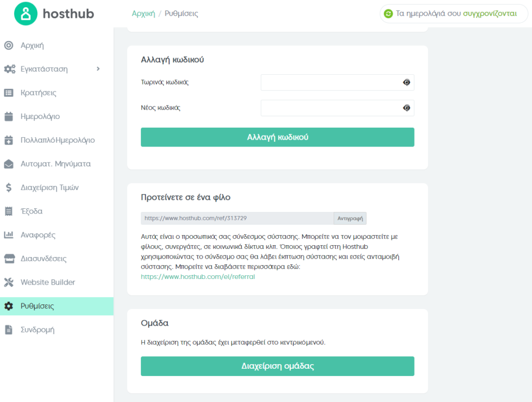Click the ΠολλαπλόΗμερολόγιο calendar-plus icon
The height and width of the screenshot is (402, 532).
[9, 140]
